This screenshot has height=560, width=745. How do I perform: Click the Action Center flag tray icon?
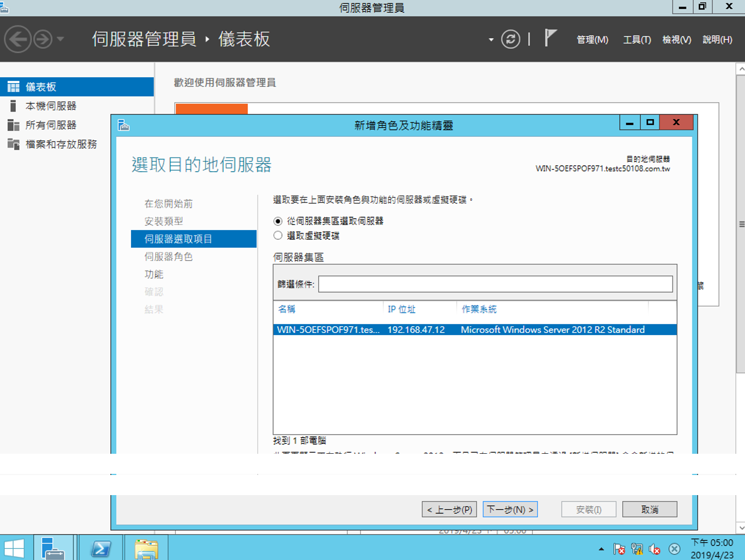[x=619, y=549]
